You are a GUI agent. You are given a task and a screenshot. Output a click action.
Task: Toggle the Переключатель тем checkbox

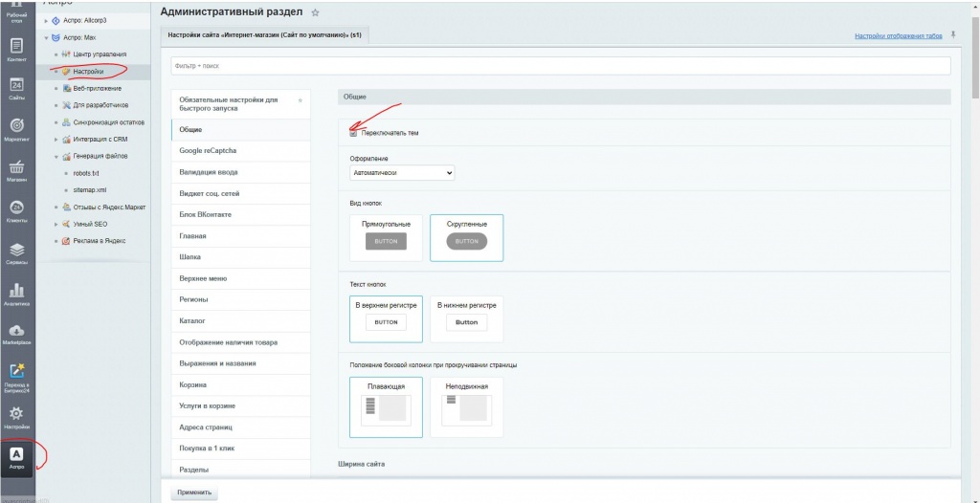[x=354, y=133]
